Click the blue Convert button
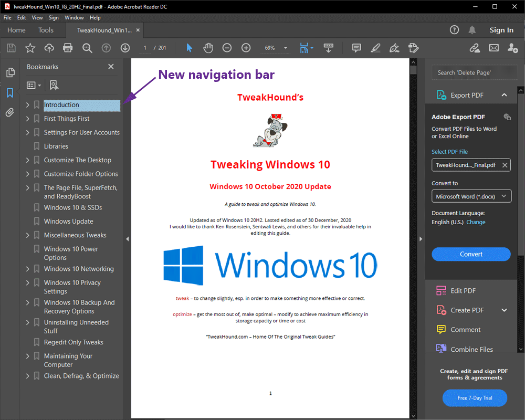Viewport: 525px width, 420px height. point(471,254)
